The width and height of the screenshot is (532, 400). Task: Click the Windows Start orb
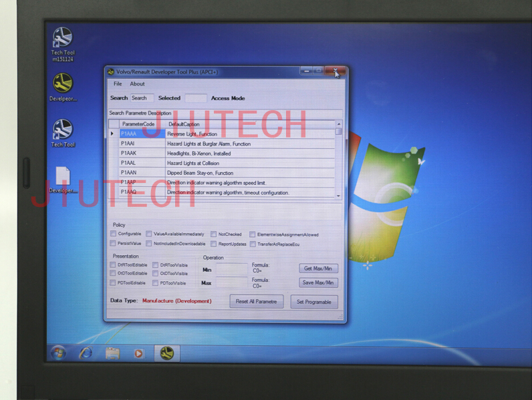coord(58,352)
